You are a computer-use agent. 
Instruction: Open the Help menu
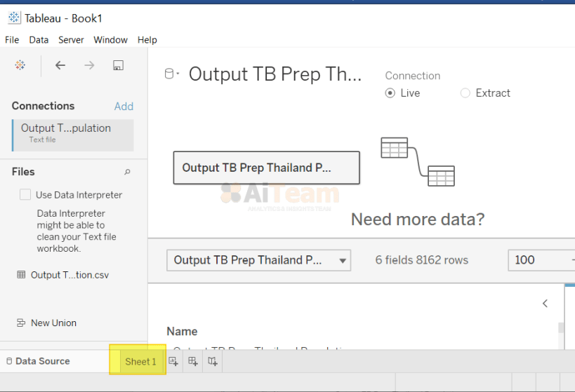(x=147, y=39)
